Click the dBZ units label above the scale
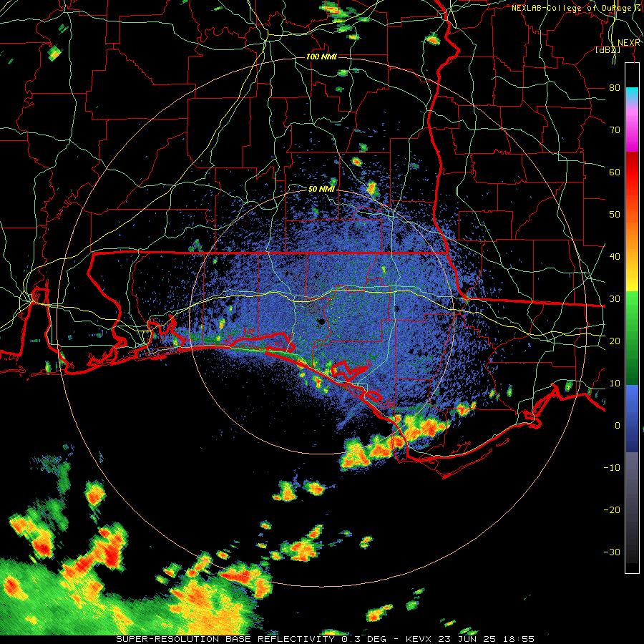The height and width of the screenshot is (644, 644). [608, 50]
